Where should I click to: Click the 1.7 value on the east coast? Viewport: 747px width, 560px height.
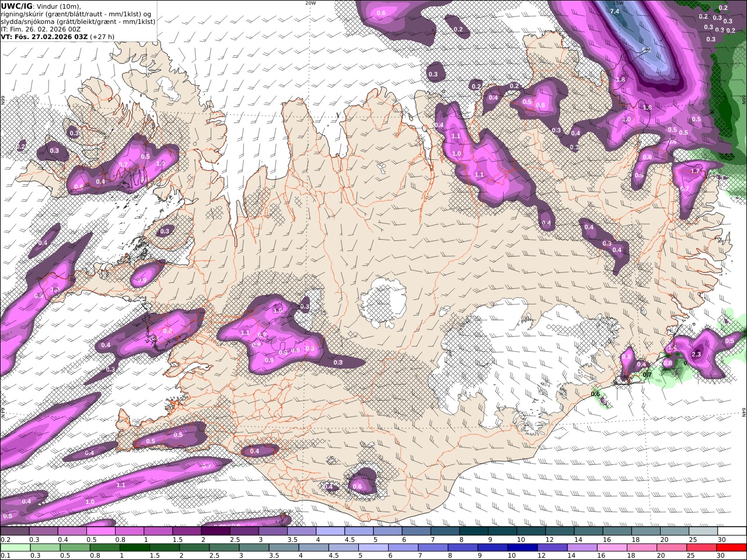pos(694,171)
